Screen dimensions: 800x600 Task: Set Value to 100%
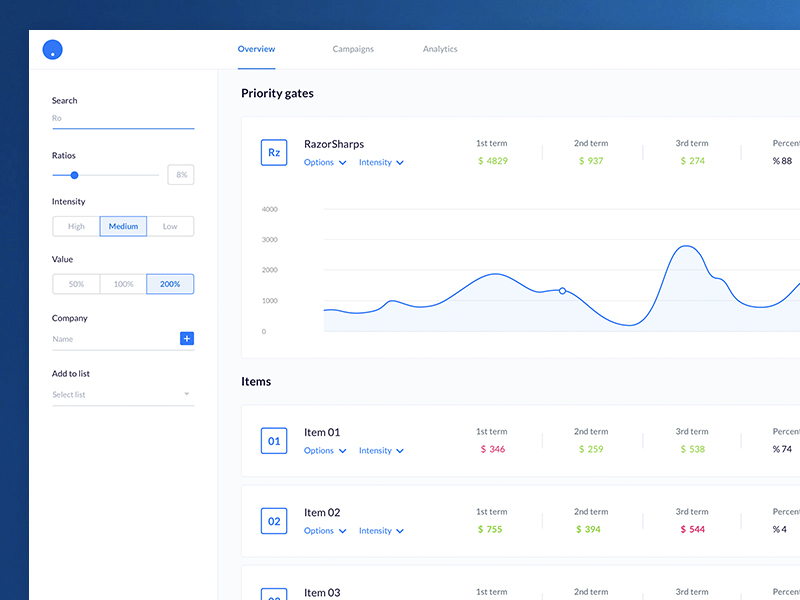click(x=123, y=284)
